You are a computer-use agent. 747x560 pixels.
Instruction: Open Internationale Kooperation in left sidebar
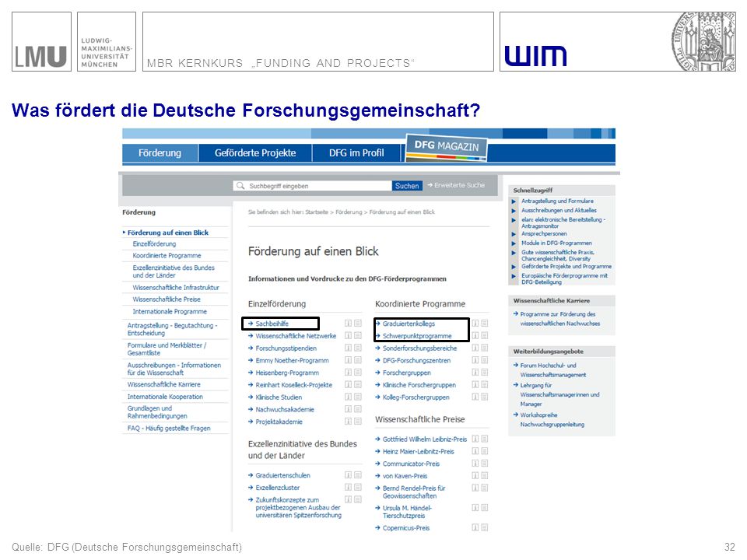coord(165,397)
